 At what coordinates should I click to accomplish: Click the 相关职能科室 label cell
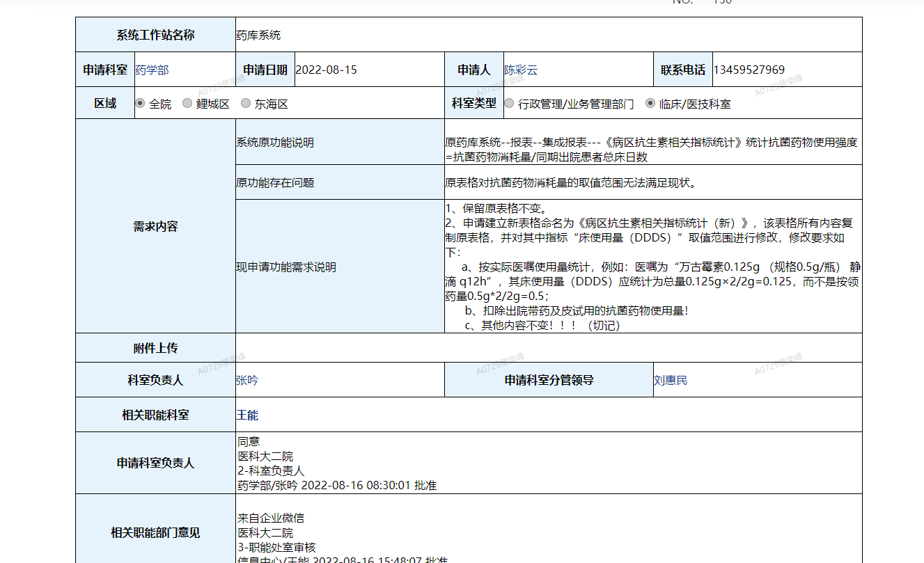point(155,415)
